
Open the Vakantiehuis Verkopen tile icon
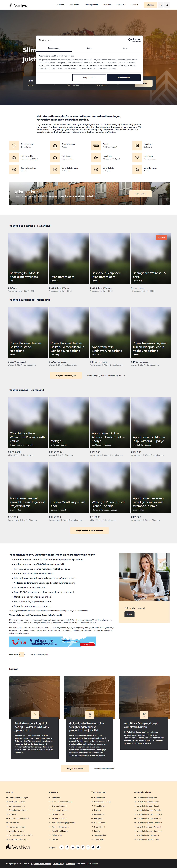pos(96,169)
